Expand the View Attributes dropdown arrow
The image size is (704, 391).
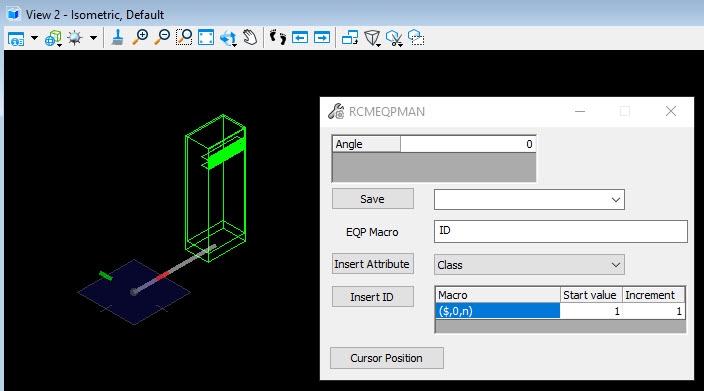[x=34, y=38]
